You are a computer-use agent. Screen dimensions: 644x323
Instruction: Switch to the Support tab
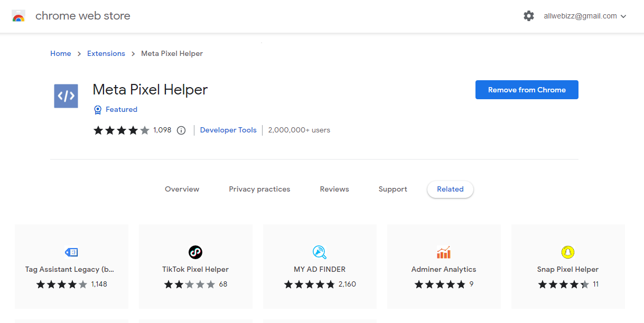point(393,189)
